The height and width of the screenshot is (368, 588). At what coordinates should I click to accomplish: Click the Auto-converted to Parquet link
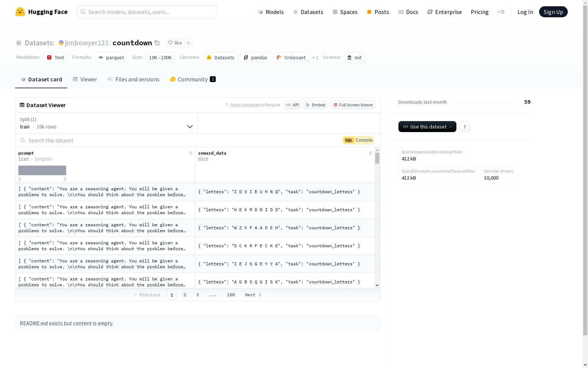coord(255,105)
